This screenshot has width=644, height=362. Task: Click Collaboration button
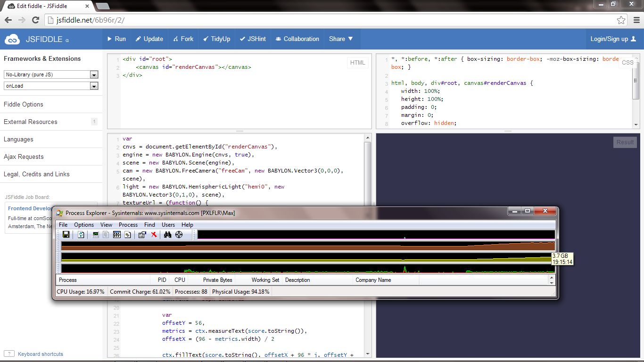(297, 39)
